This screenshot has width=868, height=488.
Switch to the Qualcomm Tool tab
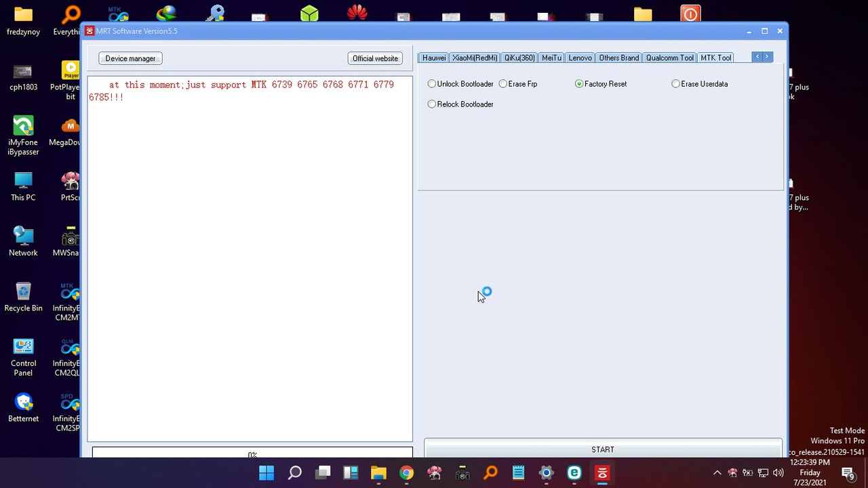click(x=669, y=58)
